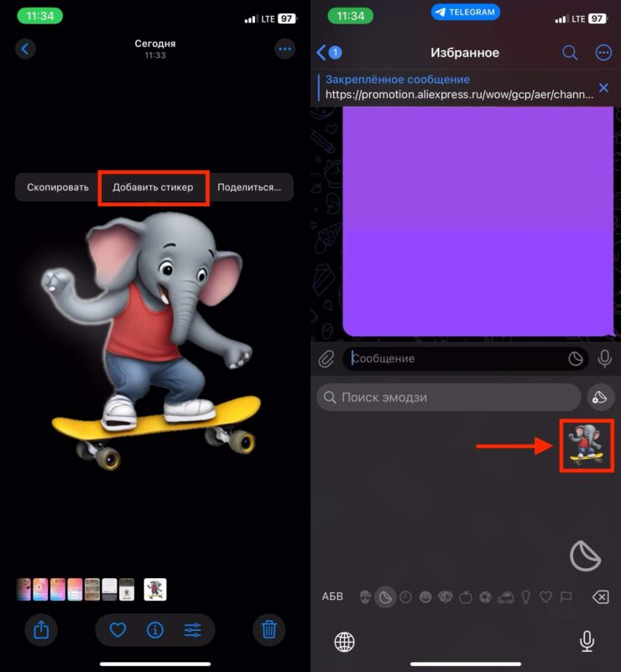
Task: Toggle favorite with the heart icon
Action: coord(117,629)
